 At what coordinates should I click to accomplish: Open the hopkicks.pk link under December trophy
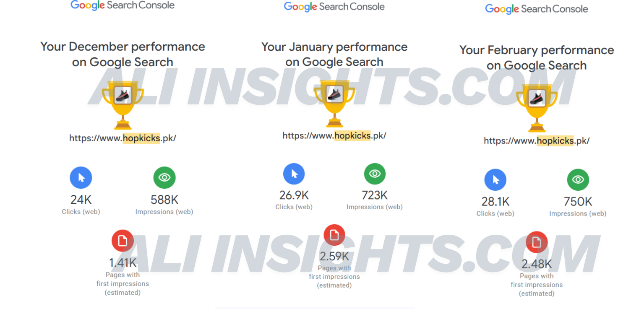[123, 138]
